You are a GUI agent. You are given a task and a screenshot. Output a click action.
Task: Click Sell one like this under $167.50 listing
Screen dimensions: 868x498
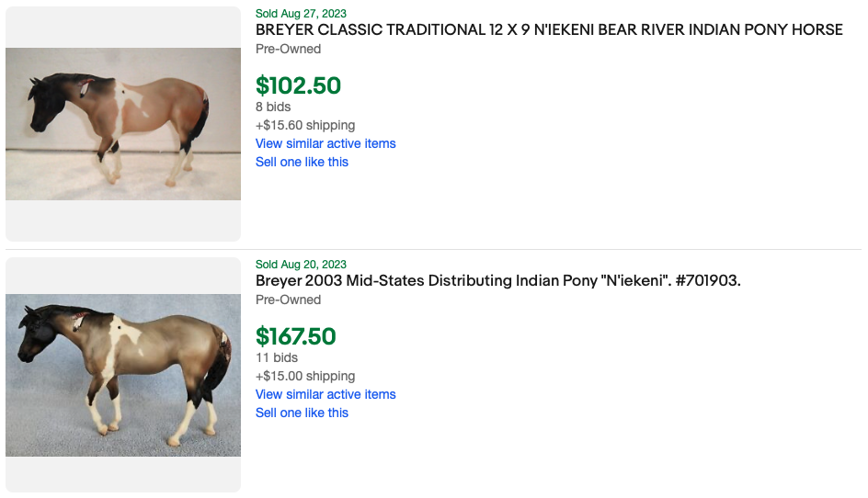click(x=302, y=413)
